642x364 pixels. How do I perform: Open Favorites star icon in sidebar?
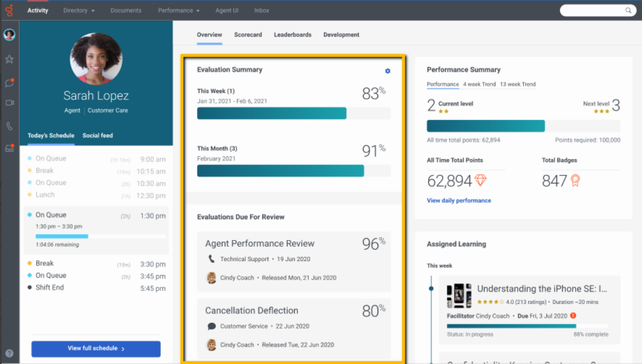(x=9, y=59)
